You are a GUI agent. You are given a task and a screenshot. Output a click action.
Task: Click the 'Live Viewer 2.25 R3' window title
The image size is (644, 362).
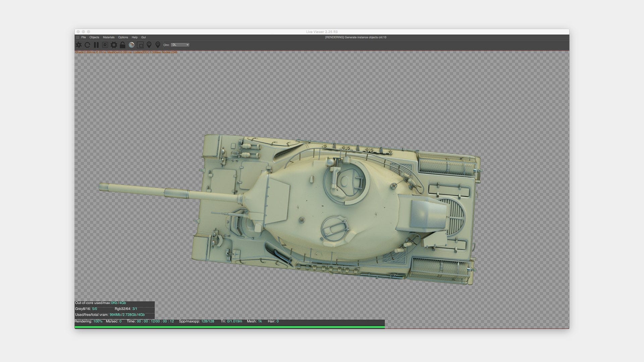click(x=322, y=32)
